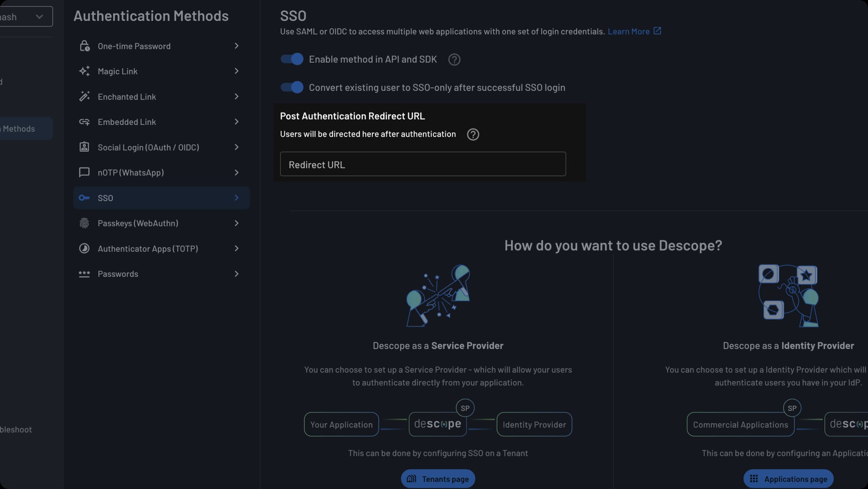868x489 pixels.
Task: Select Enchanted Link method
Action: pyautogui.click(x=162, y=96)
